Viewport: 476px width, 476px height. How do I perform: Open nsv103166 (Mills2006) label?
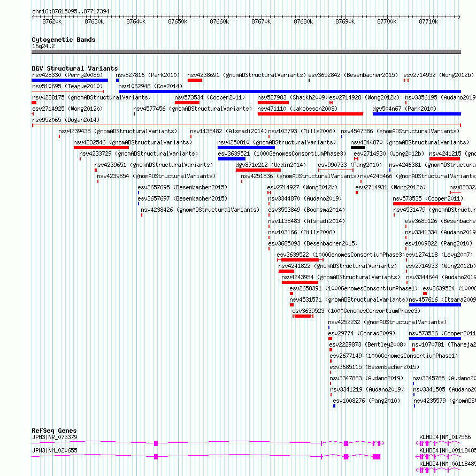302,232
